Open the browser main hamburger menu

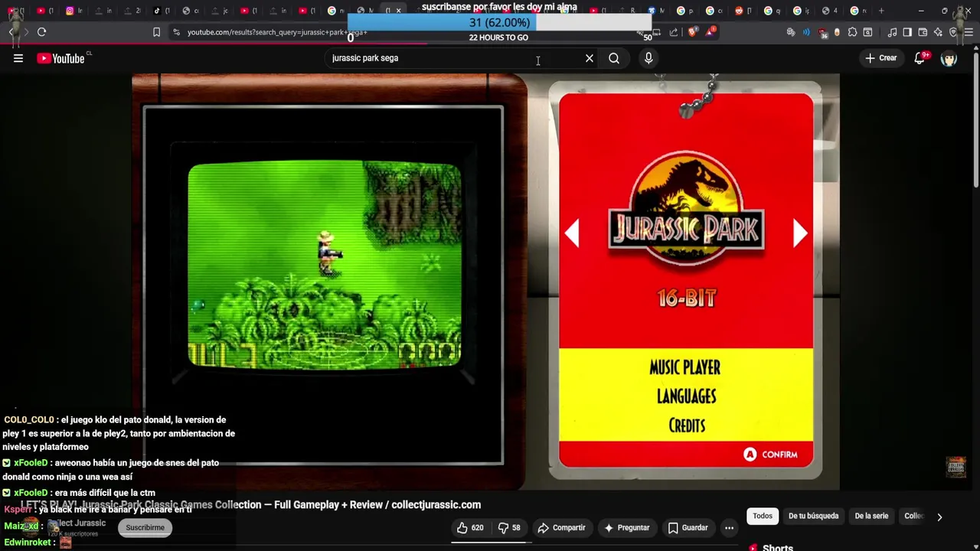click(968, 32)
